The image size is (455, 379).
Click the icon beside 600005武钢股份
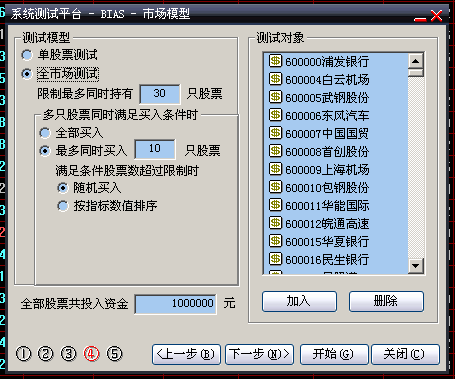click(x=275, y=97)
